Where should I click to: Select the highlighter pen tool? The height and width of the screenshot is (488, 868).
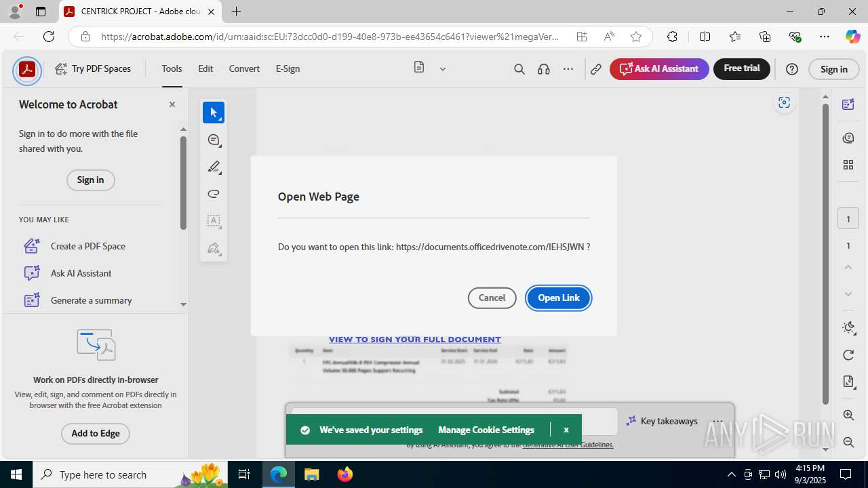pyautogui.click(x=214, y=167)
